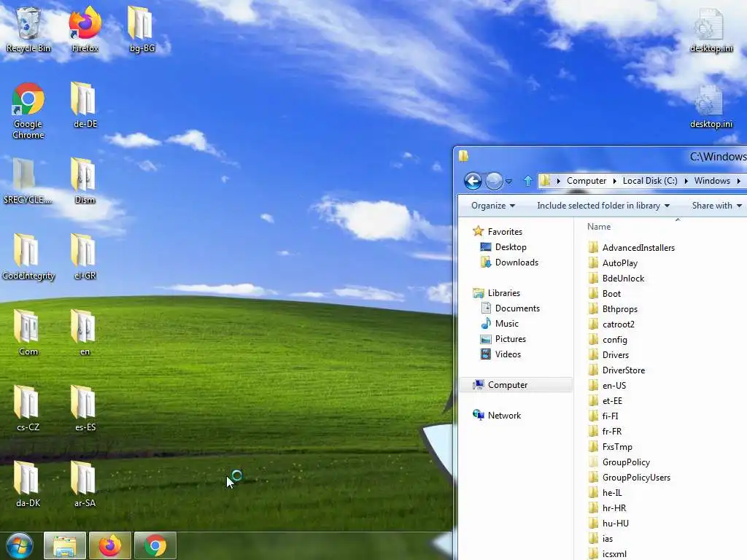Click the Windows Start orb
The width and height of the screenshot is (747, 560).
(x=20, y=545)
